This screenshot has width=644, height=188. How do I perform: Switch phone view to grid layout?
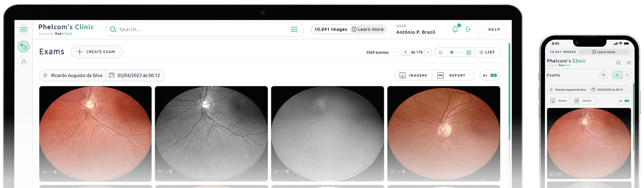[617, 75]
